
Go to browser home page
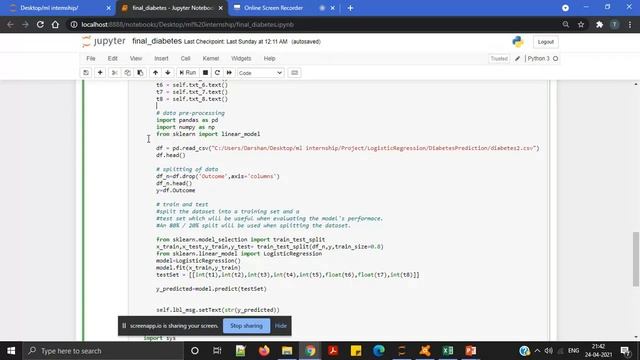(55, 24)
